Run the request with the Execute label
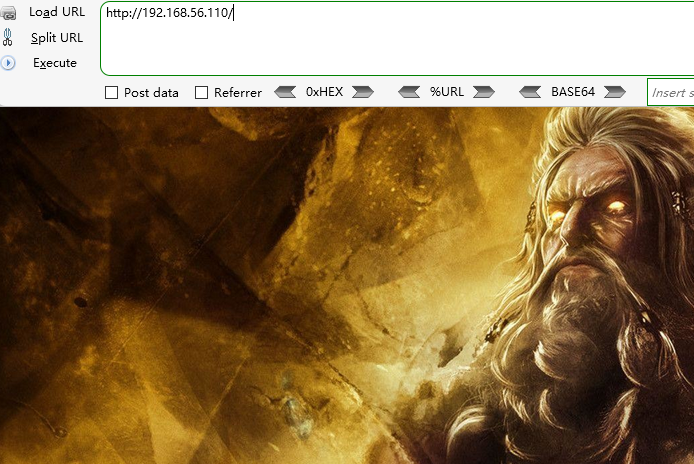This screenshot has width=694, height=464. 55,63
